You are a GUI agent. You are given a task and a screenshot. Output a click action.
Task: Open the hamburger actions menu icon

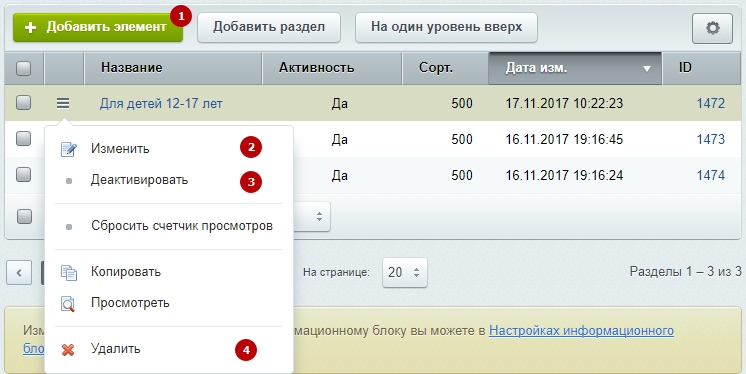point(63,103)
